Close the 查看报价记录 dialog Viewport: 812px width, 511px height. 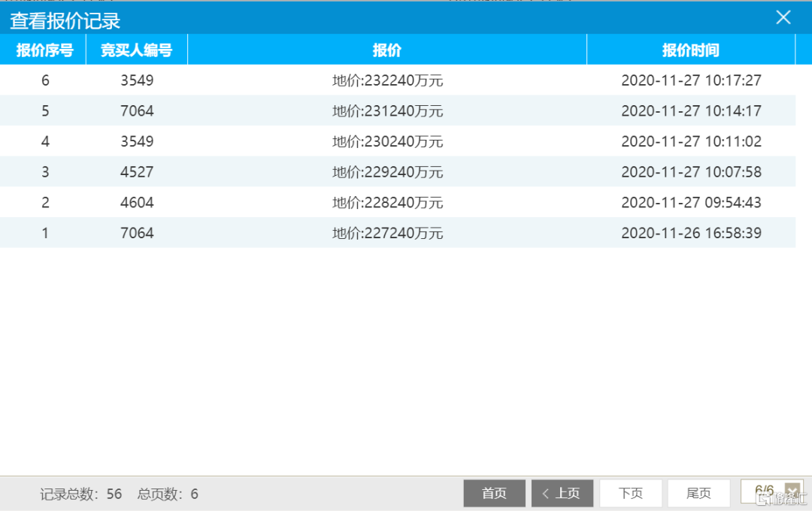tap(783, 18)
